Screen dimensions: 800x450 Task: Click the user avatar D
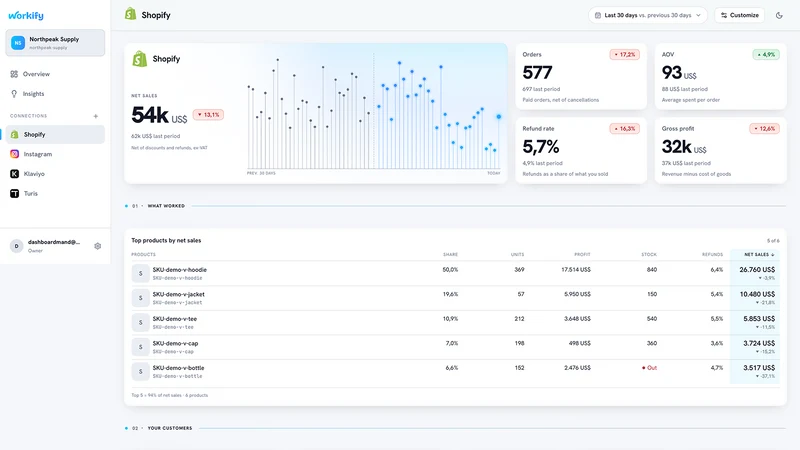(16, 246)
